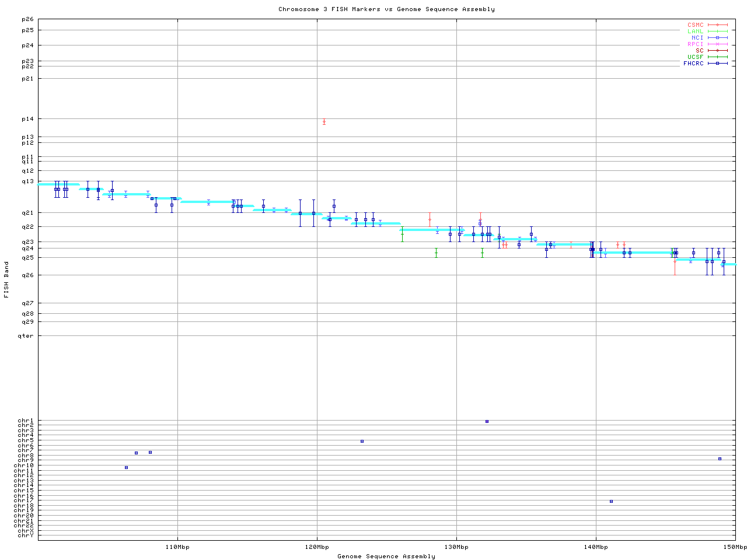Click the chrY row label
747x560 pixels.
click(26, 535)
